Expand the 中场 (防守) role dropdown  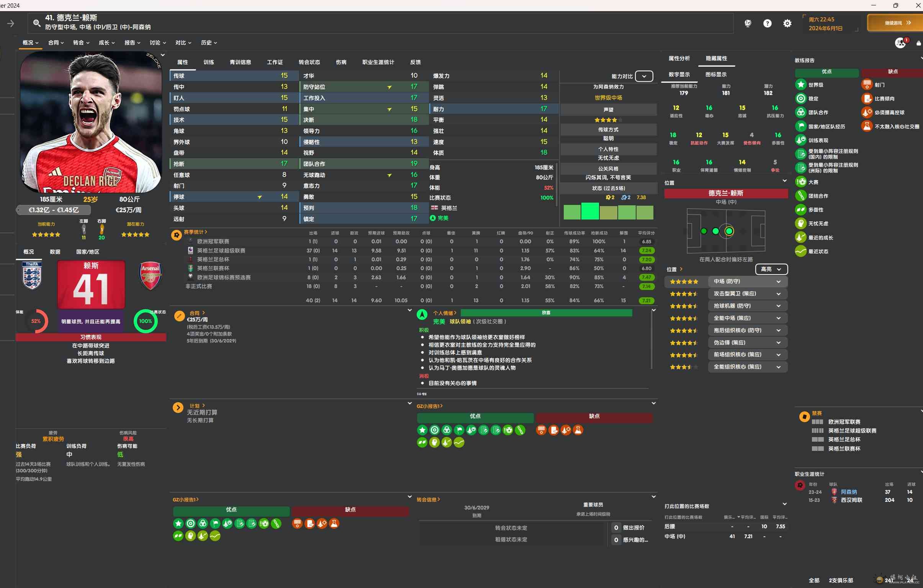click(748, 281)
